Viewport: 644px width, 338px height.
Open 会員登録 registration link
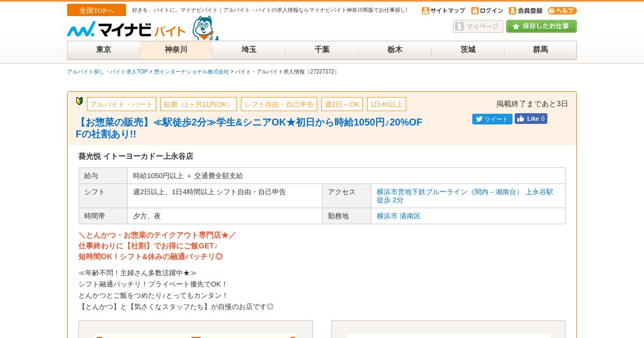[x=525, y=11]
